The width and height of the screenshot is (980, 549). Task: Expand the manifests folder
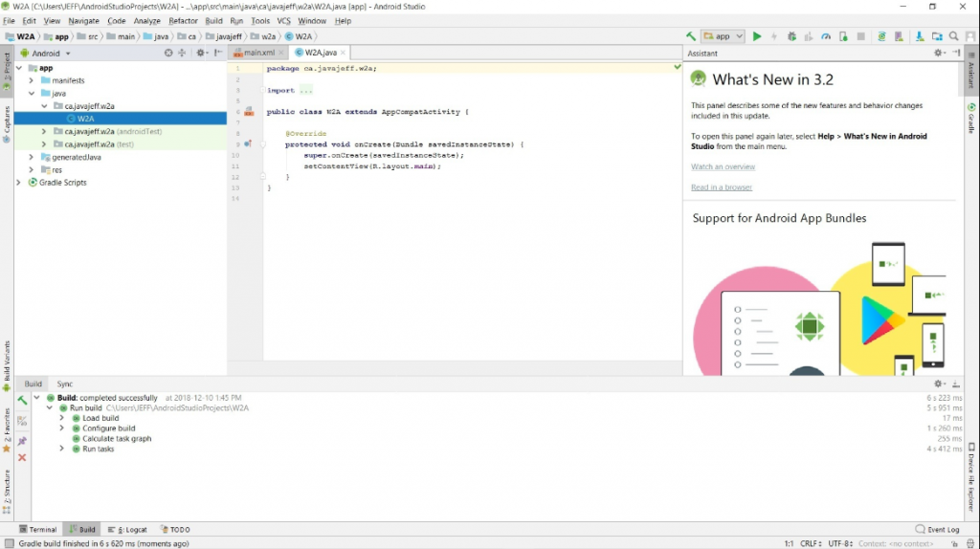pyautogui.click(x=32, y=80)
